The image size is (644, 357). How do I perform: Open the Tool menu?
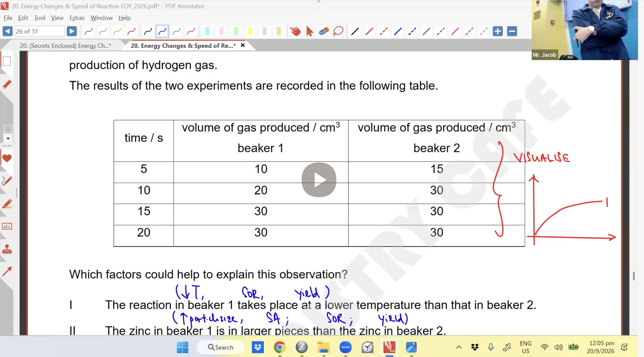(40, 18)
